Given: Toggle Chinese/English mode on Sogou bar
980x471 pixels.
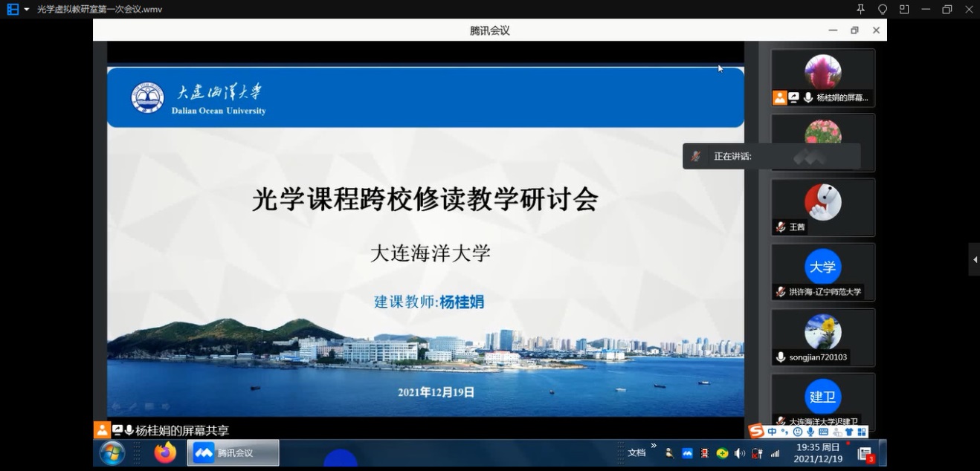Looking at the screenshot, I should [x=773, y=432].
